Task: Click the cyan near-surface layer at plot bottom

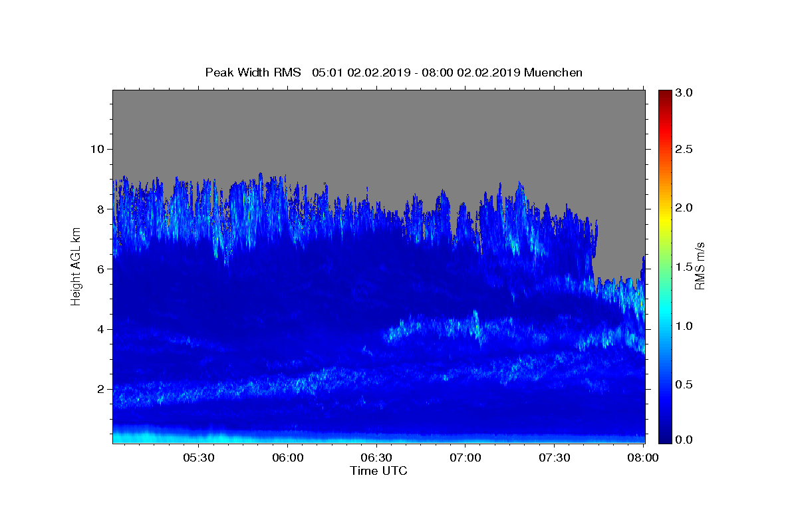Action: [379, 437]
